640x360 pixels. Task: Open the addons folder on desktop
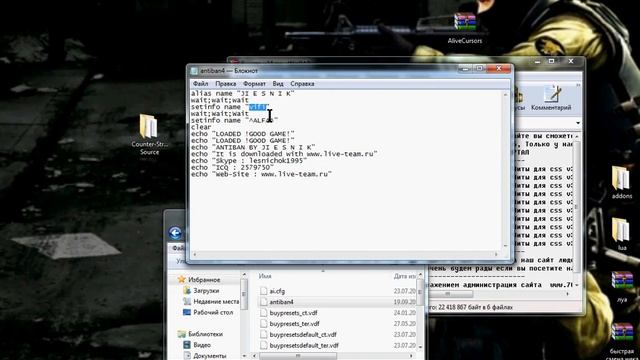(621, 182)
